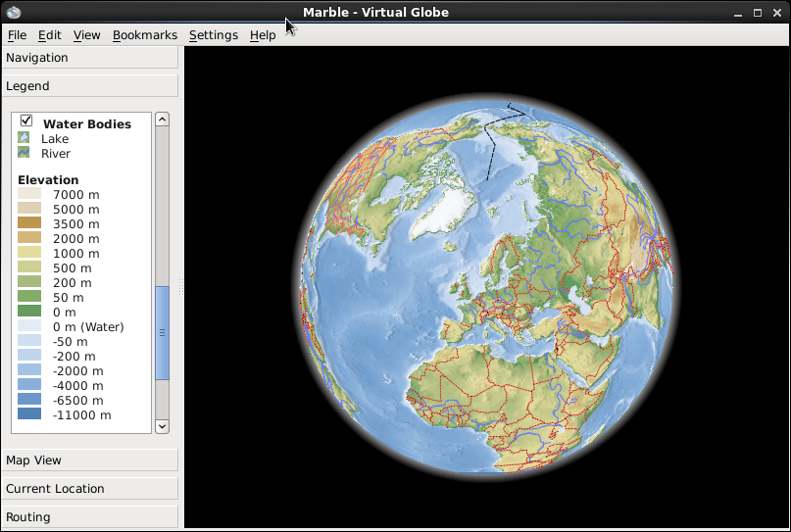Click the 0 m elevation green swatch
This screenshot has width=791, height=532.
point(29,313)
